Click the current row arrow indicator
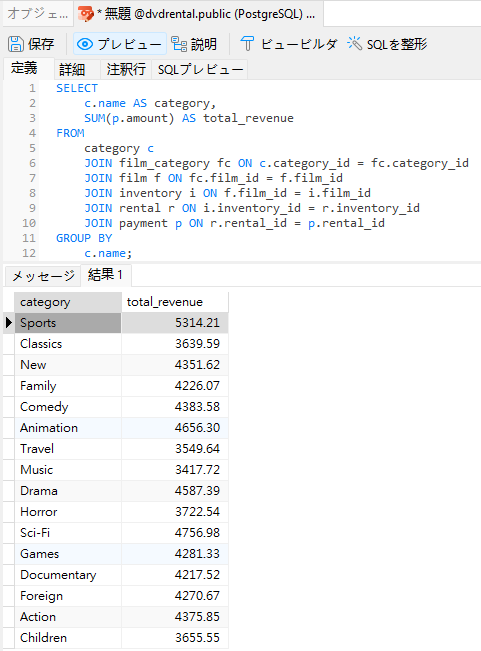The height and width of the screenshot is (651, 481). pyautogui.click(x=8, y=323)
